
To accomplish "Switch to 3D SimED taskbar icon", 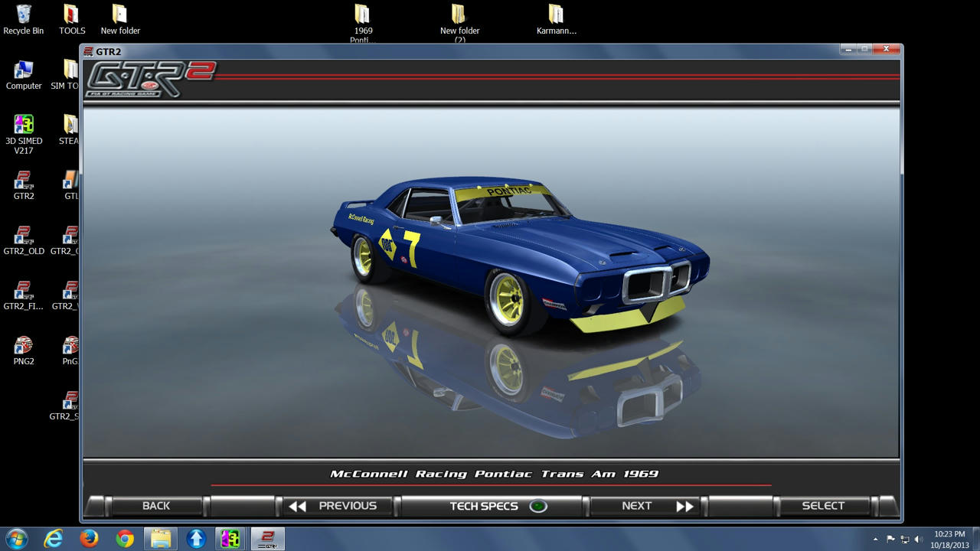I will pos(230,539).
